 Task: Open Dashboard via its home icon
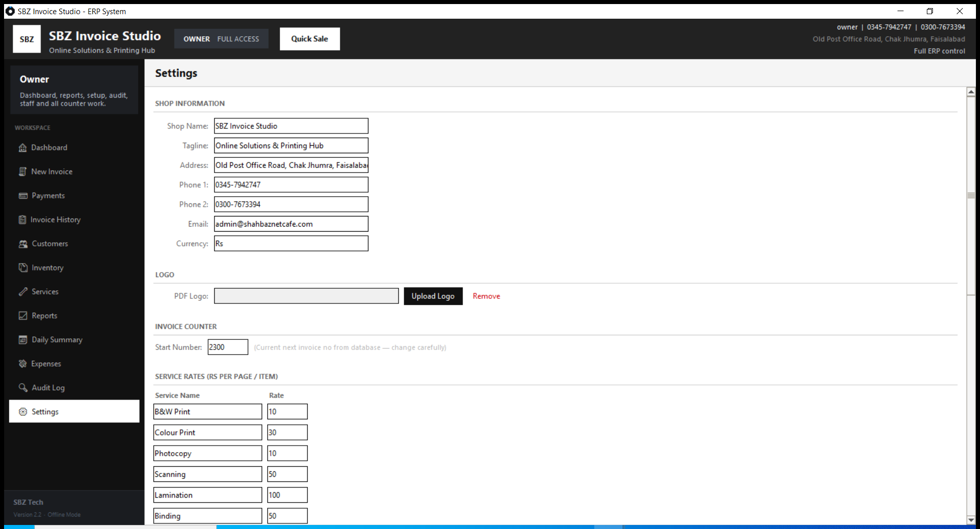pos(23,148)
